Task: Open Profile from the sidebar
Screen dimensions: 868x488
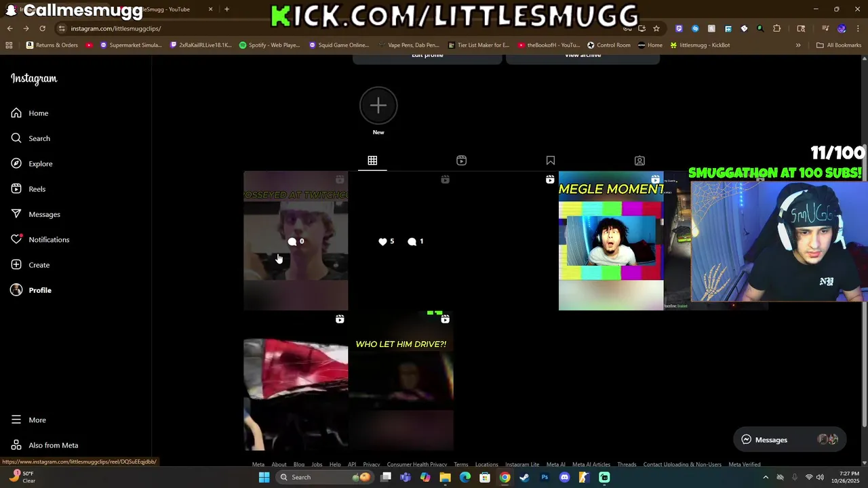Action: (x=31, y=290)
